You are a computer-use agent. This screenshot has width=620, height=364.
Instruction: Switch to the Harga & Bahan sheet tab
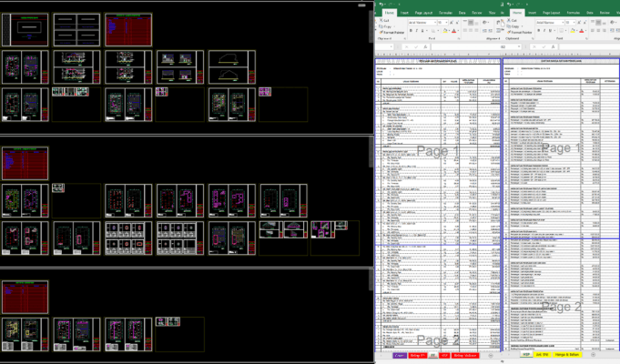[567, 355]
